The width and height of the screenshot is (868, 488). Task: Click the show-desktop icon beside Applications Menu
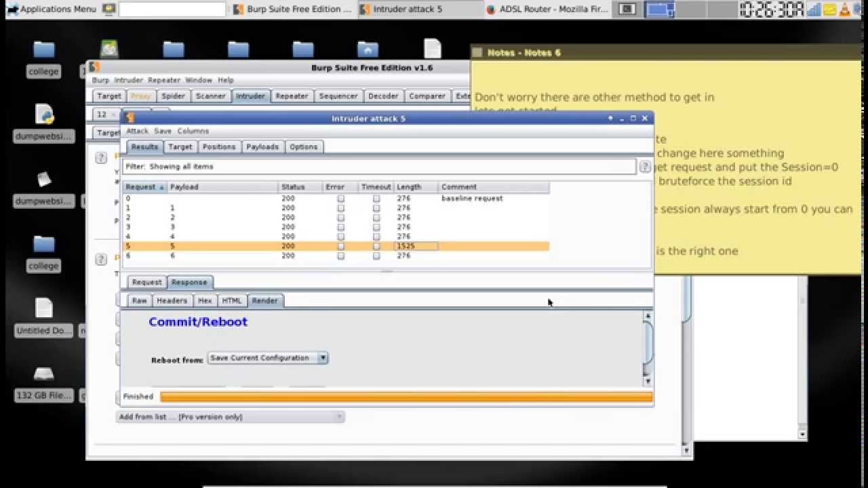[108, 9]
